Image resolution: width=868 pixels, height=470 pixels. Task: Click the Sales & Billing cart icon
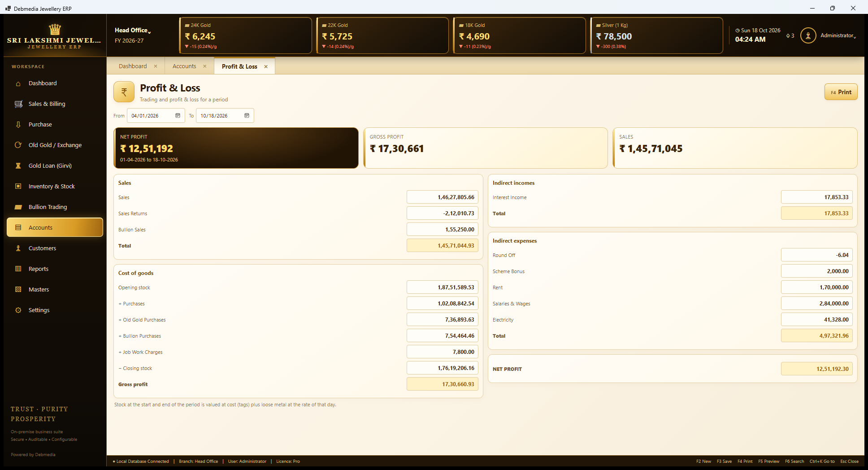[x=18, y=104]
